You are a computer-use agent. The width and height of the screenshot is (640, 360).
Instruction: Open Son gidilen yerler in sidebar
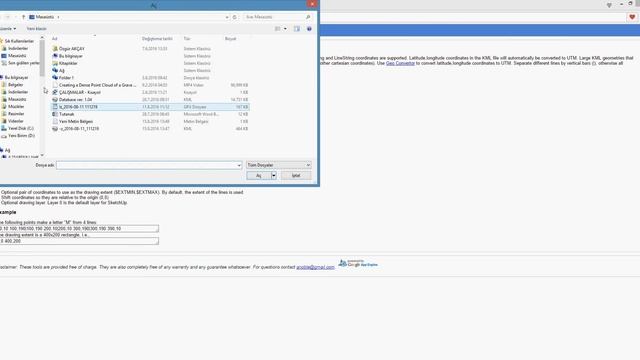click(24, 63)
